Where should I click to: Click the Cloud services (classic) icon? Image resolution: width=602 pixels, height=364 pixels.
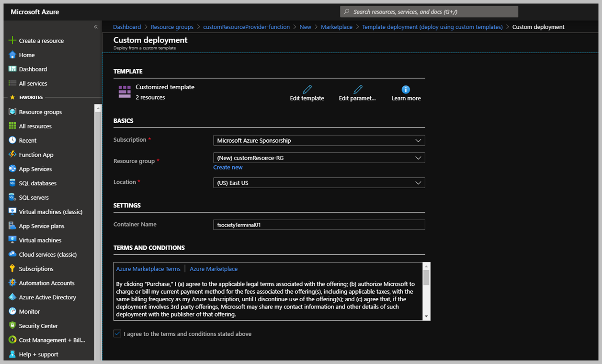(12, 254)
